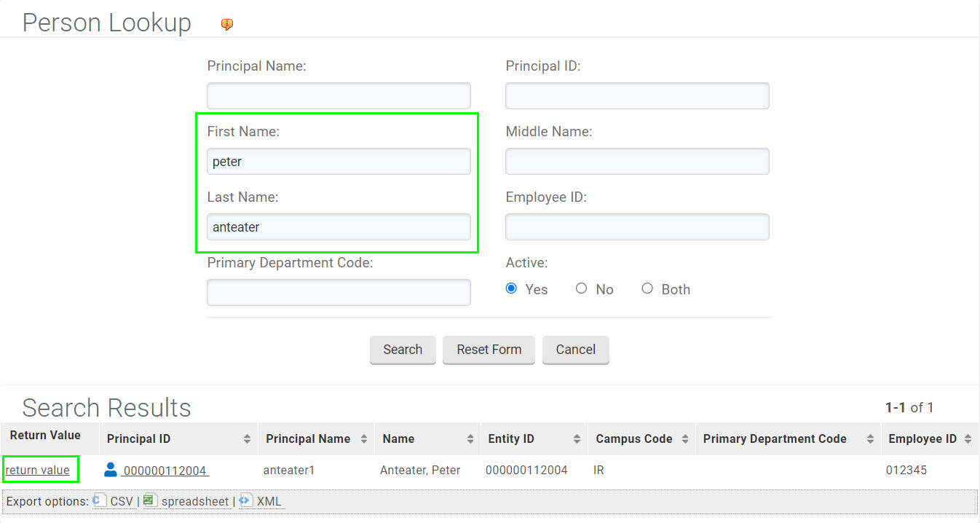The image size is (980, 523).
Task: Click the Search button
Action: click(x=403, y=350)
